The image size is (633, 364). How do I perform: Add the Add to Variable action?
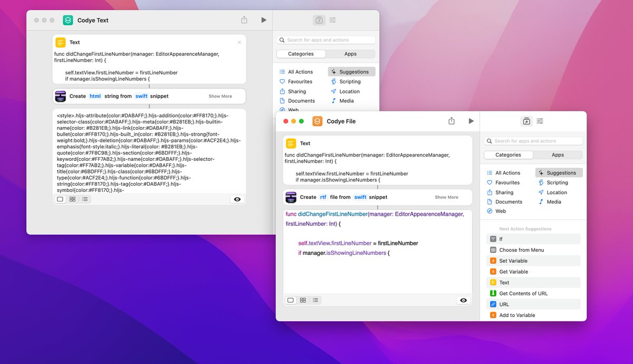pyautogui.click(x=533, y=315)
